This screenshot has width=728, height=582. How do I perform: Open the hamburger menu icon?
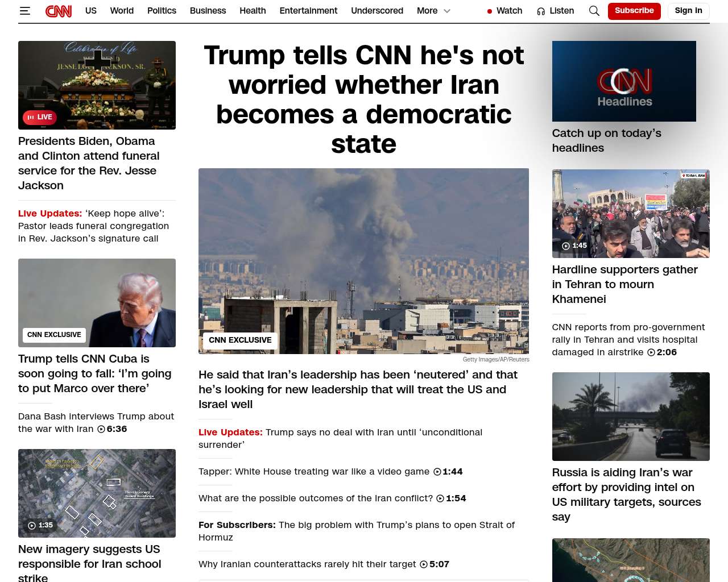[x=24, y=11]
